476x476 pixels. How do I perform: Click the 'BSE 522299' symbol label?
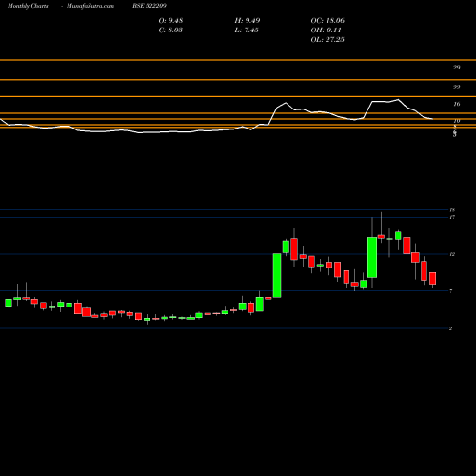click(x=149, y=6)
